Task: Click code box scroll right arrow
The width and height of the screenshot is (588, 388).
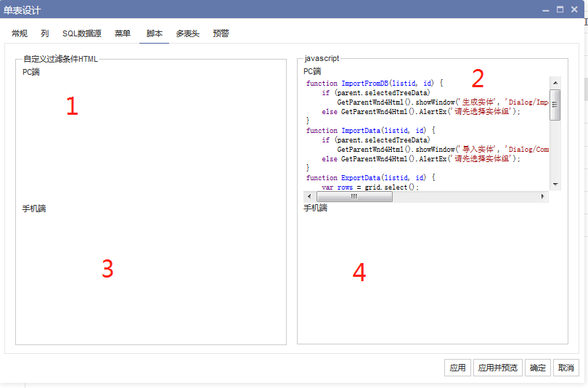Action: coord(542,196)
